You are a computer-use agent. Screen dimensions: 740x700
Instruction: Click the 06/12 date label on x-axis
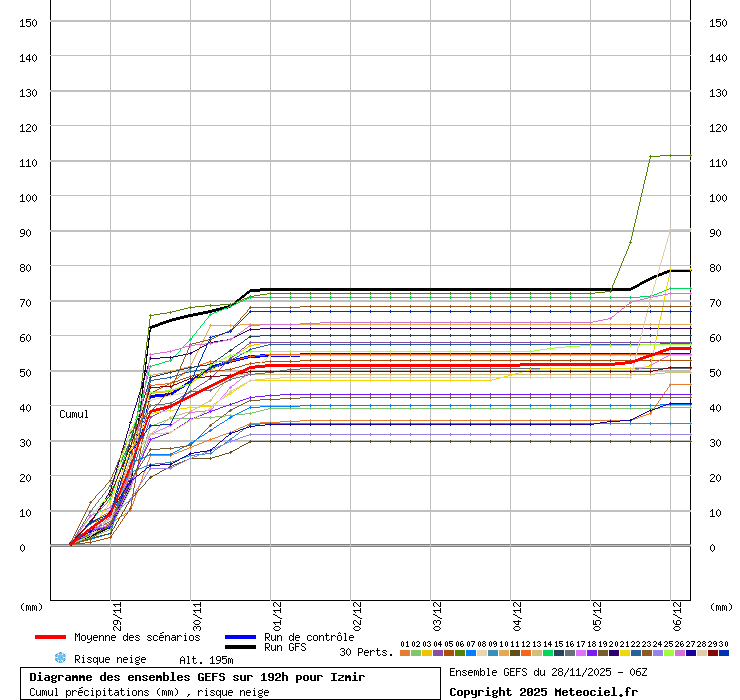click(x=677, y=616)
